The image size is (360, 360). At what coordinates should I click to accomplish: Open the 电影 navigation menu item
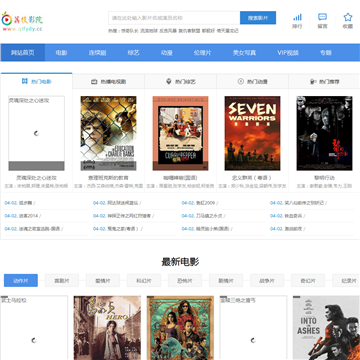tap(61, 53)
